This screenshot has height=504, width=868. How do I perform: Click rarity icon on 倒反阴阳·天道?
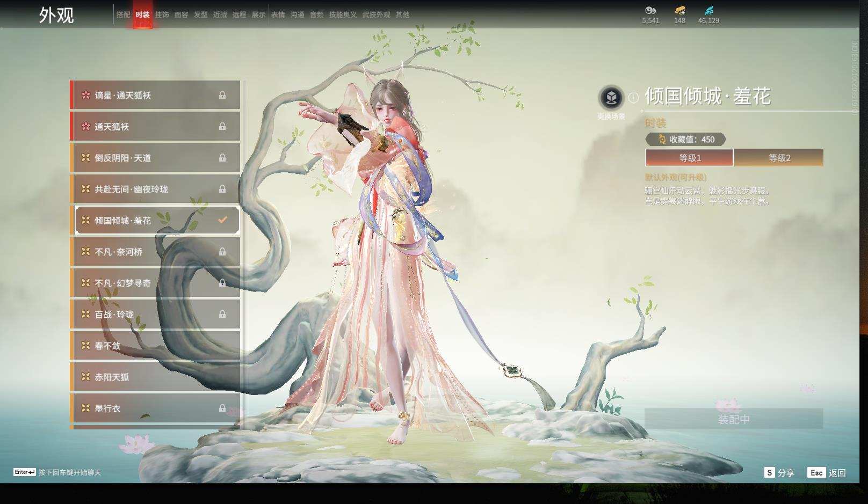click(x=85, y=158)
